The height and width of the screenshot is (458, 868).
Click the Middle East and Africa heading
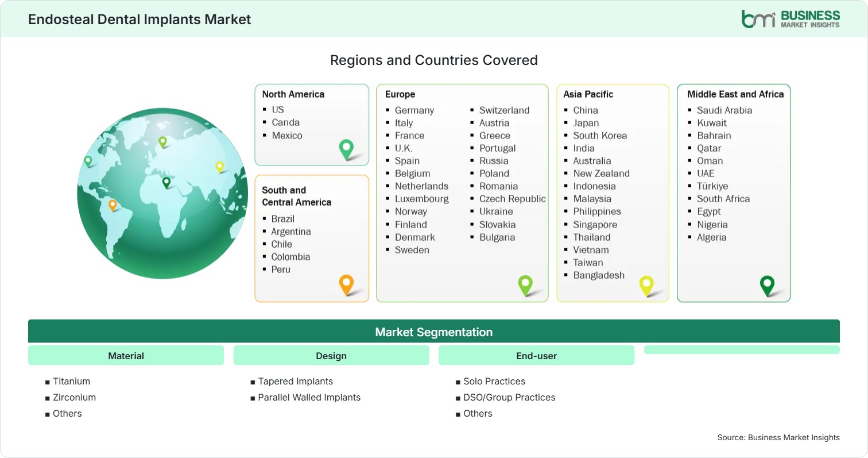pos(735,94)
